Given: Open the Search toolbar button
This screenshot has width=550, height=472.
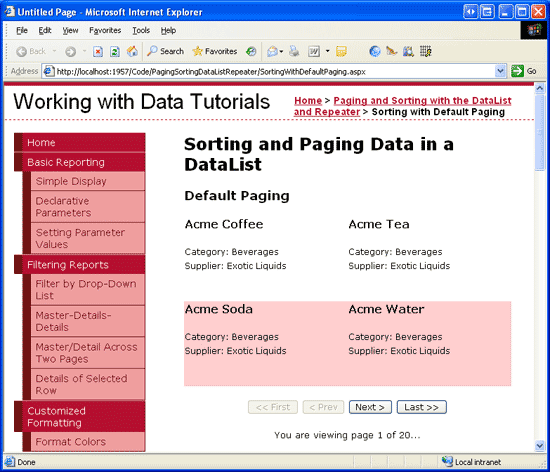Looking at the screenshot, I should coord(165,51).
